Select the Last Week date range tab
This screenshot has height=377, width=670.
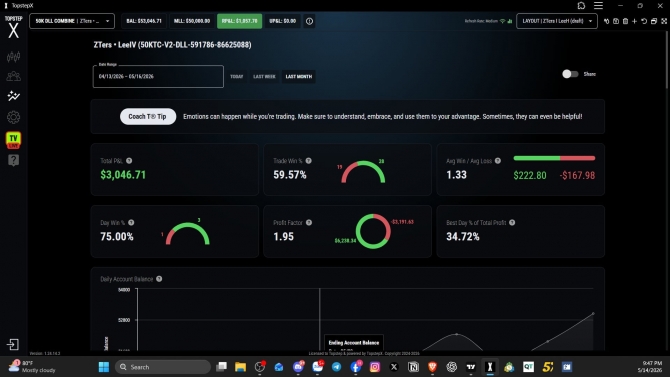[x=264, y=77]
